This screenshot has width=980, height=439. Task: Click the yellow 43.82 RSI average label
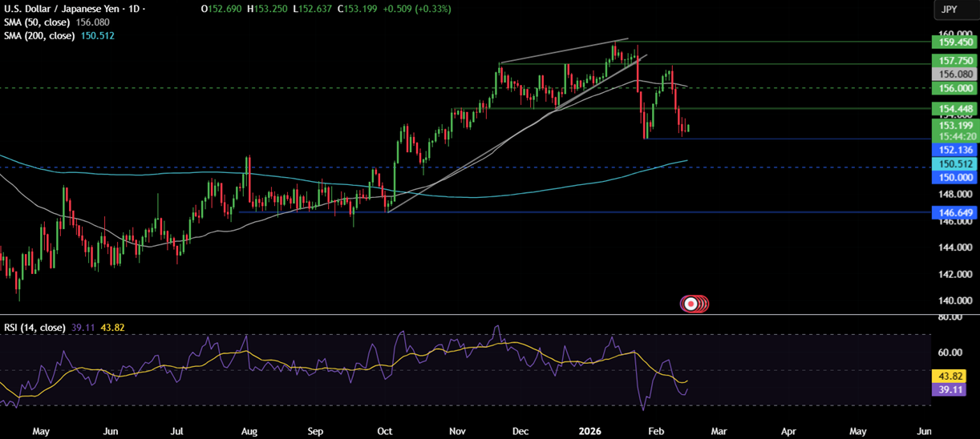point(952,376)
